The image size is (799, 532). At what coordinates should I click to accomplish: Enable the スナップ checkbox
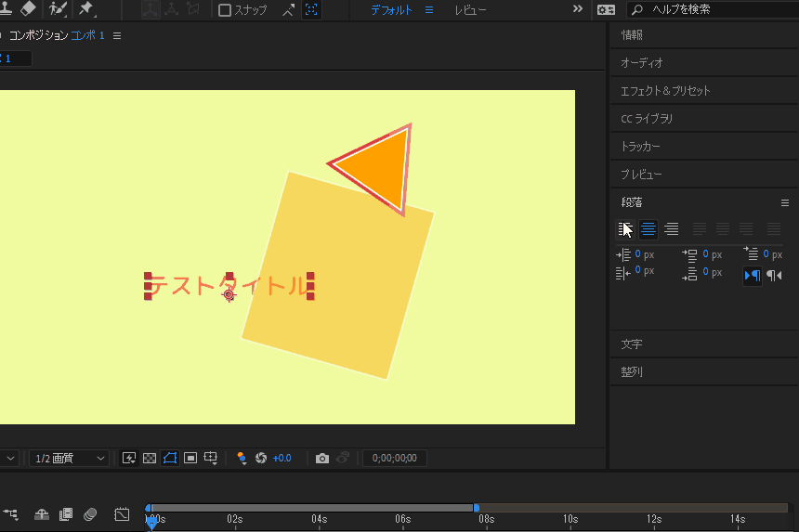tap(224, 10)
